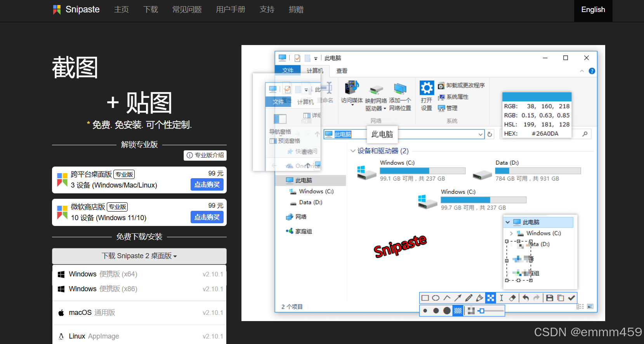Click the blue color swatch in color picker

point(537,97)
